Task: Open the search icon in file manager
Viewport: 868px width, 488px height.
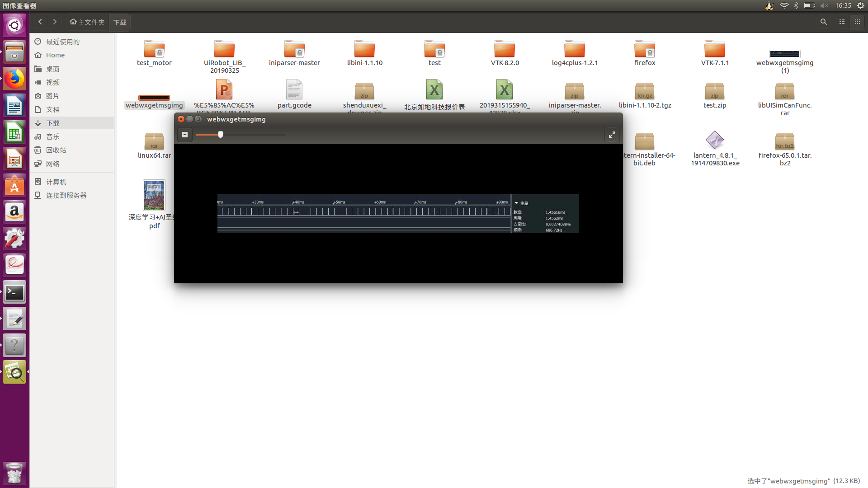Action: click(x=824, y=22)
